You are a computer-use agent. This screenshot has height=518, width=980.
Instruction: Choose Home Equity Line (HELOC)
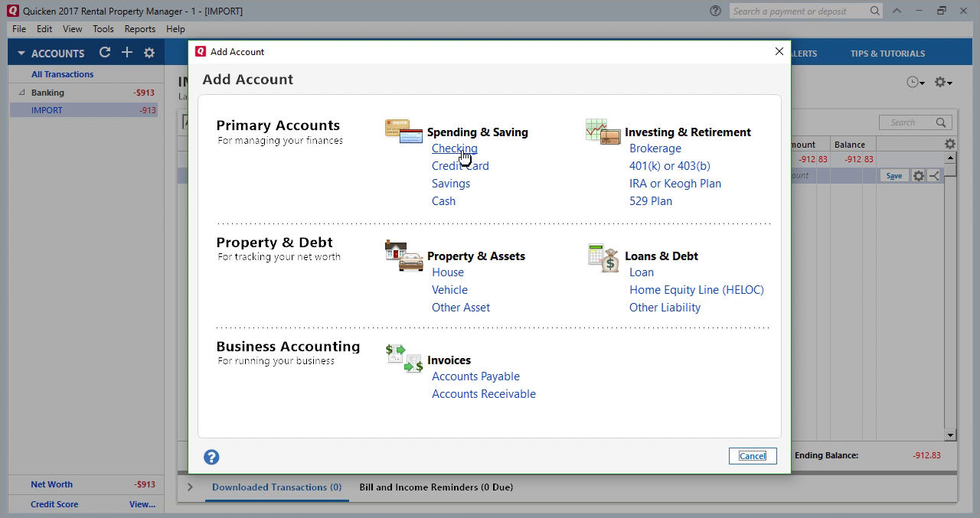pos(697,290)
